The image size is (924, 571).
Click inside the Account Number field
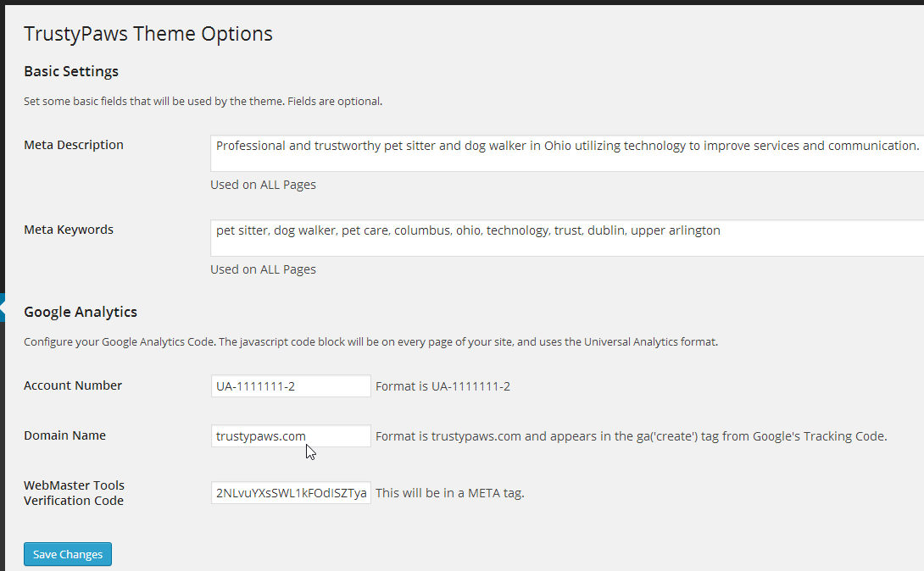(x=291, y=386)
